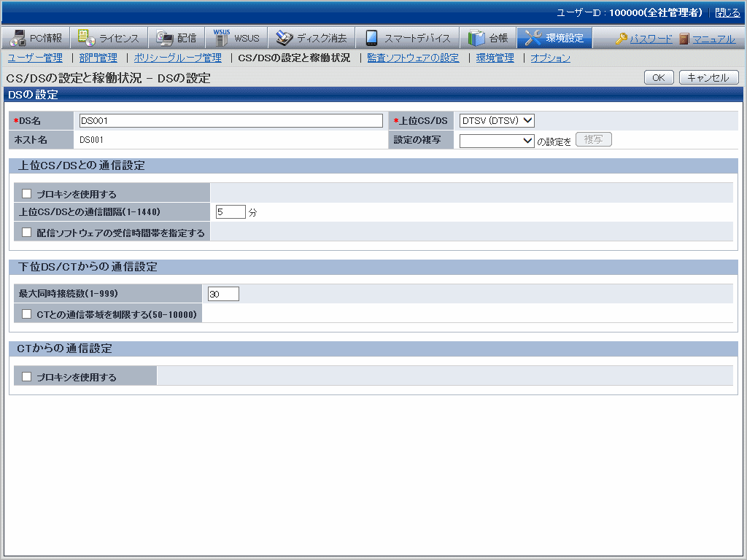Screen dimensions: 747x560
Task: Expand the 設定の複写 dropdown list
Action: (x=498, y=140)
